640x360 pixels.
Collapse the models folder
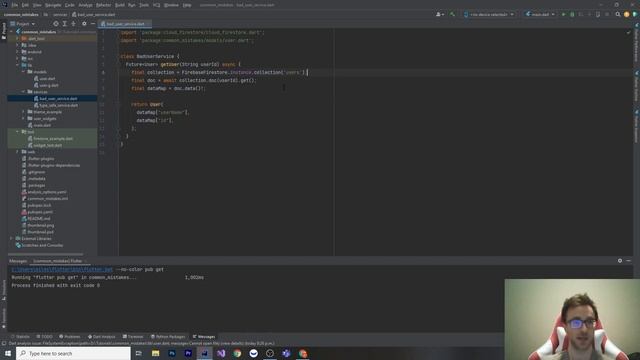click(x=24, y=72)
